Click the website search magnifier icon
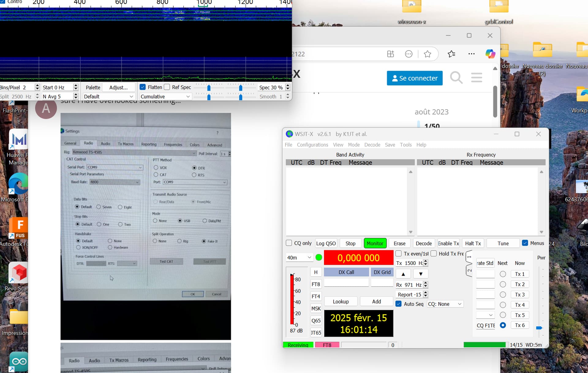This screenshot has width=588, height=373. point(456,78)
